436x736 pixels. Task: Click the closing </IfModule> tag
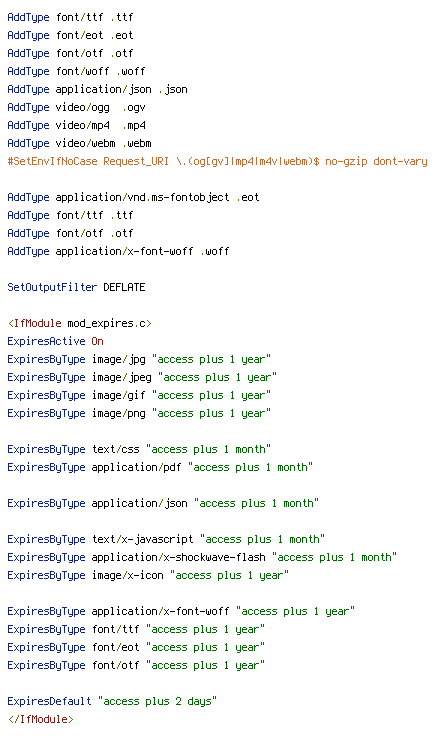[40, 719]
